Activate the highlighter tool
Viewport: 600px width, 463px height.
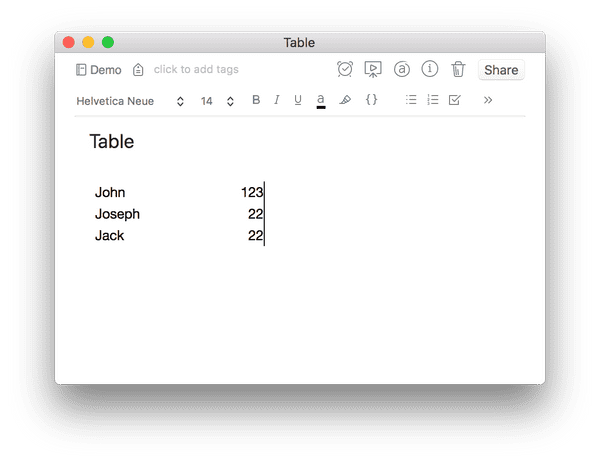pyautogui.click(x=345, y=100)
